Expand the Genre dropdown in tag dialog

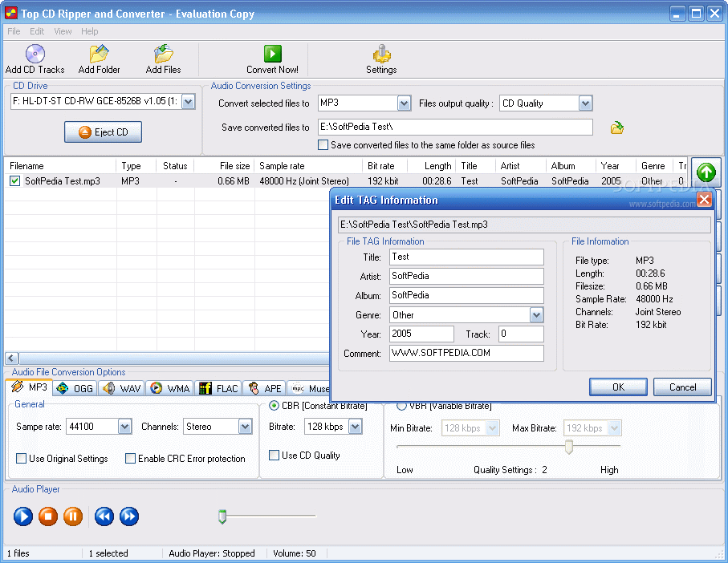click(536, 315)
